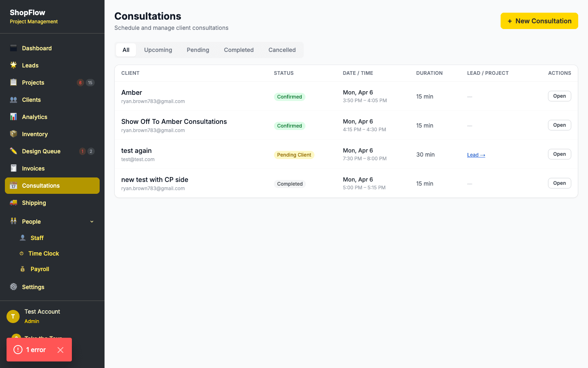Viewport: 588px width, 368px height.
Task: Select the Completed filter tab
Action: coord(238,49)
